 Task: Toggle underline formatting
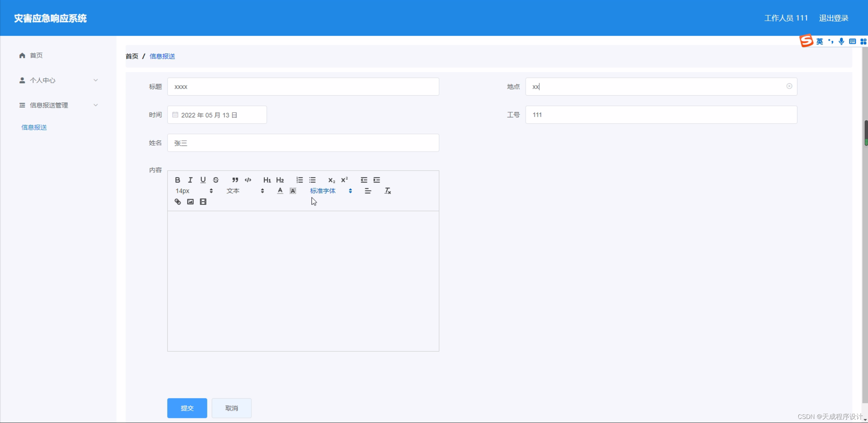point(203,180)
